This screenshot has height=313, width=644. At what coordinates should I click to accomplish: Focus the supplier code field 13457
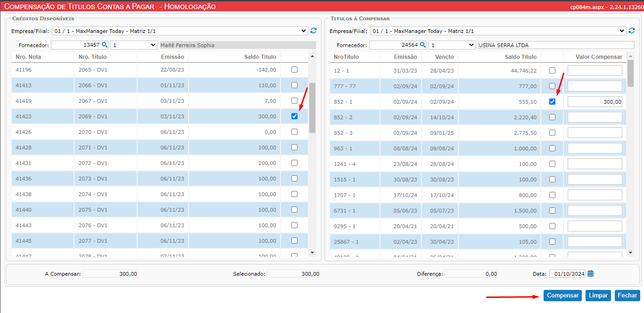point(75,45)
